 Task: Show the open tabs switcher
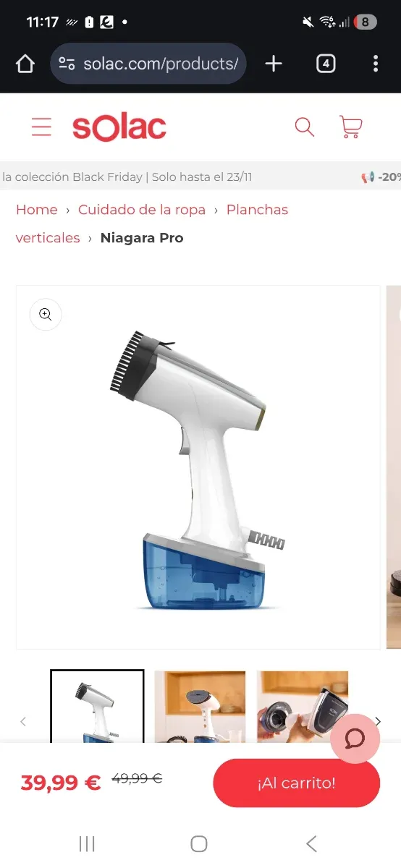point(326,64)
